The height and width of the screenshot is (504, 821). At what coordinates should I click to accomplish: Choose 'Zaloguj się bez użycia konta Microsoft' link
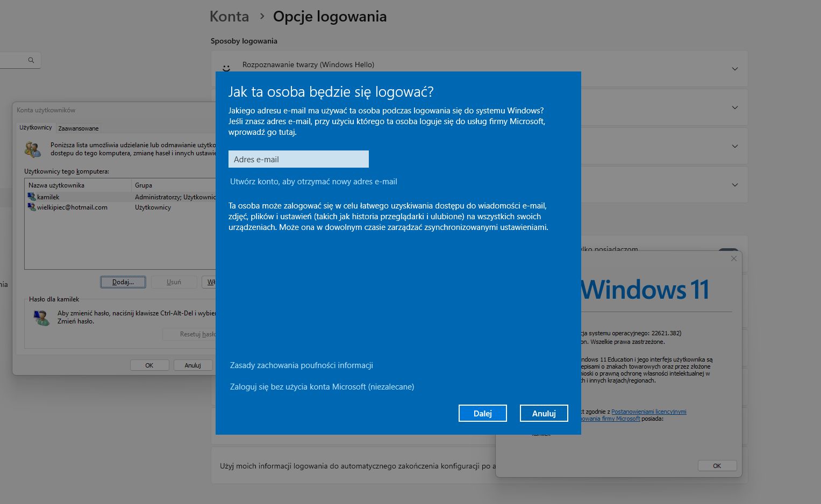[x=322, y=387]
